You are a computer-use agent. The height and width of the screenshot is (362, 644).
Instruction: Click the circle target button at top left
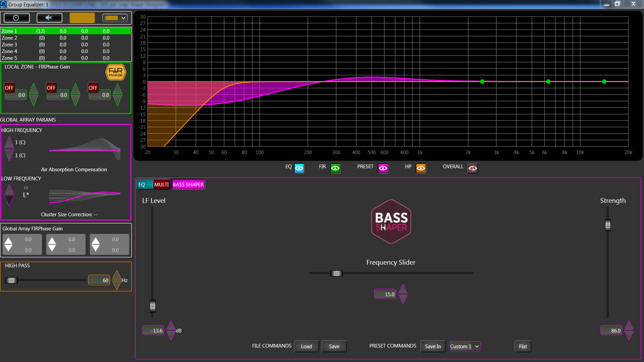16,18
